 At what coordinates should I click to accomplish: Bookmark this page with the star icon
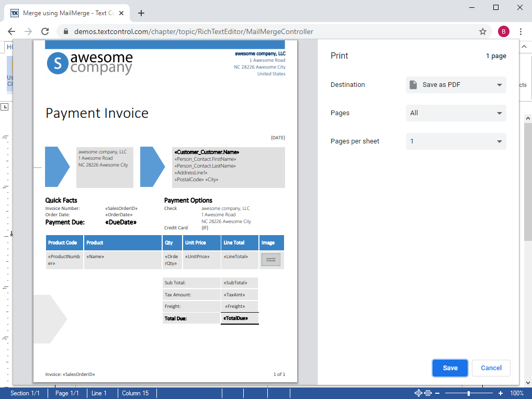tap(482, 31)
